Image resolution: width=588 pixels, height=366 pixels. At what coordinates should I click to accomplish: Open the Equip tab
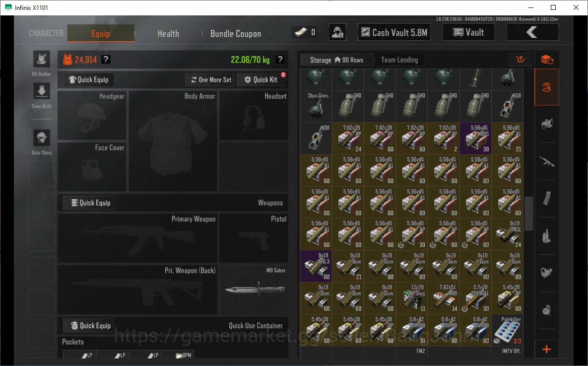tap(101, 33)
